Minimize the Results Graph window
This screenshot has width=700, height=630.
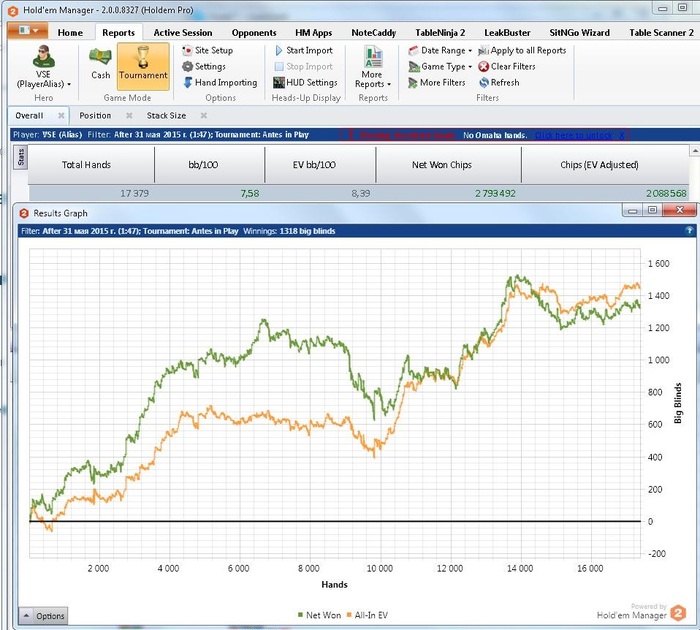(633, 210)
